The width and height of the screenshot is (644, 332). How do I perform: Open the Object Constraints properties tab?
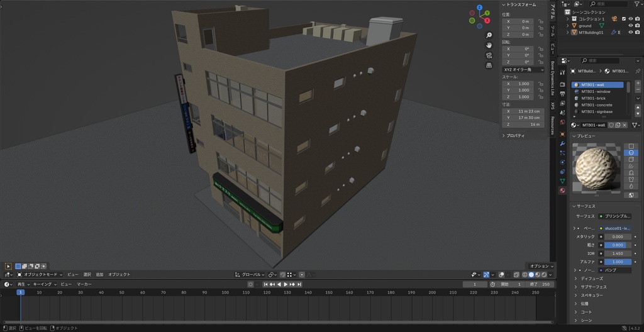point(562,171)
